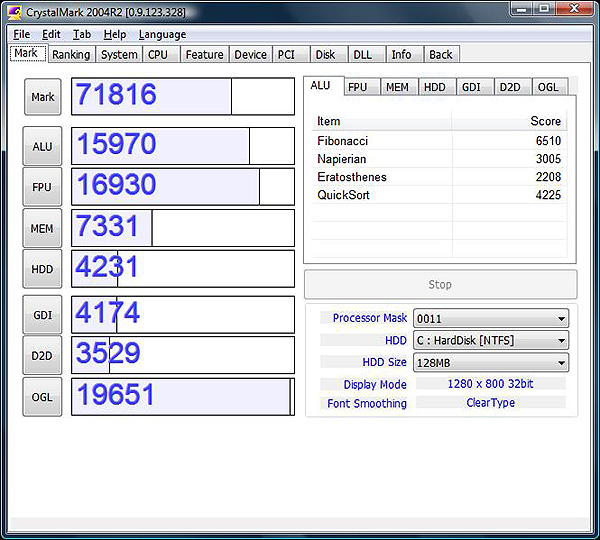Switch to the CPU tab
Image resolution: width=600 pixels, height=540 pixels.
coord(161,54)
